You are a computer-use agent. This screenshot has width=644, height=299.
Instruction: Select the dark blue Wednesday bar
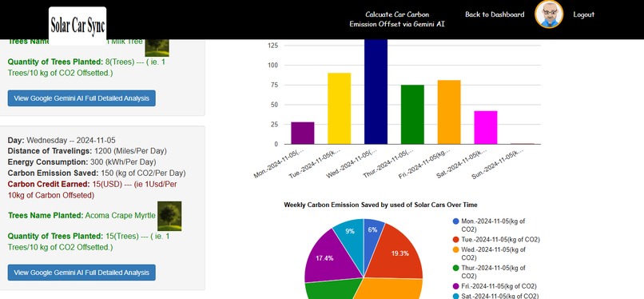click(376, 92)
